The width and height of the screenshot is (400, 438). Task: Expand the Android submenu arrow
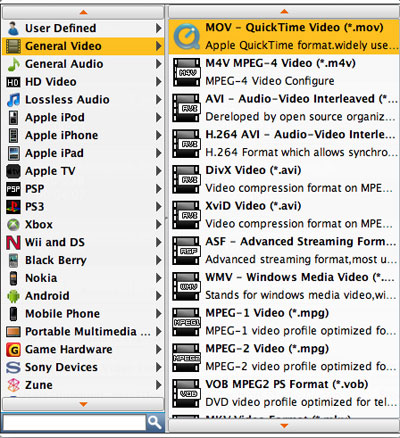pos(159,296)
